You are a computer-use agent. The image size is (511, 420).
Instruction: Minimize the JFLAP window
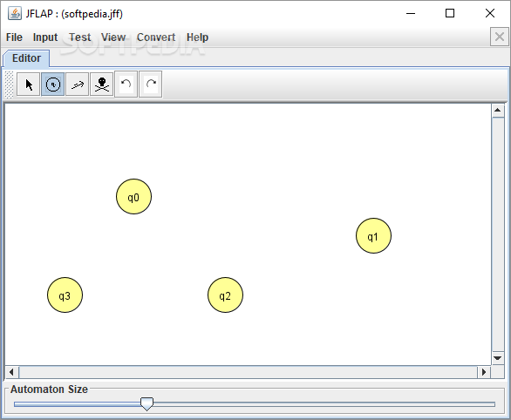[x=411, y=13]
